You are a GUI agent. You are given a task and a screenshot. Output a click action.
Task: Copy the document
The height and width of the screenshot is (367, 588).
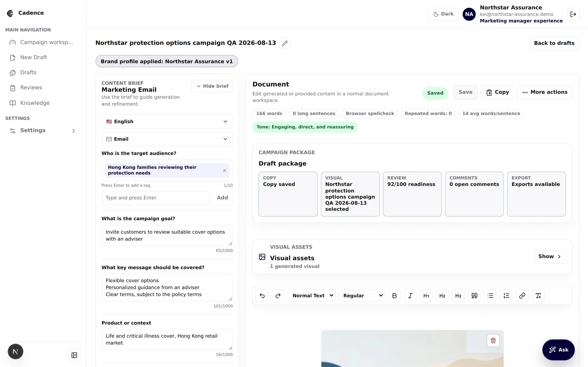tap(497, 92)
